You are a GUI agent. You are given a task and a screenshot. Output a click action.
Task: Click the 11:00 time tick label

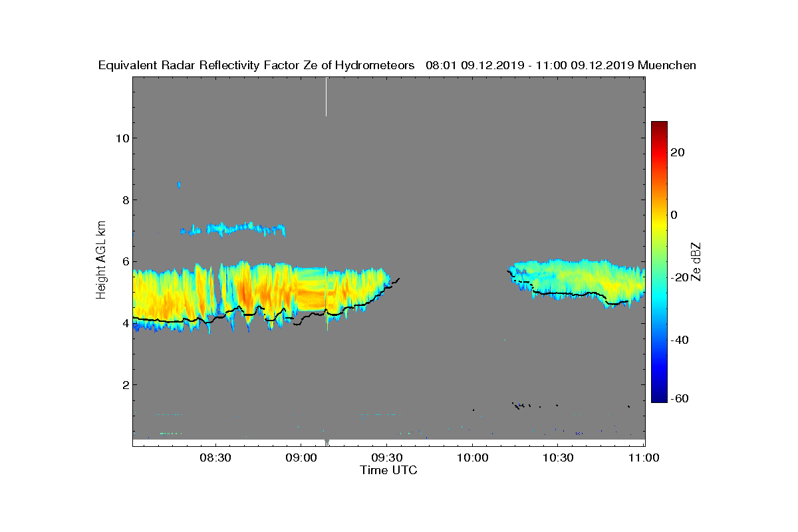(644, 458)
